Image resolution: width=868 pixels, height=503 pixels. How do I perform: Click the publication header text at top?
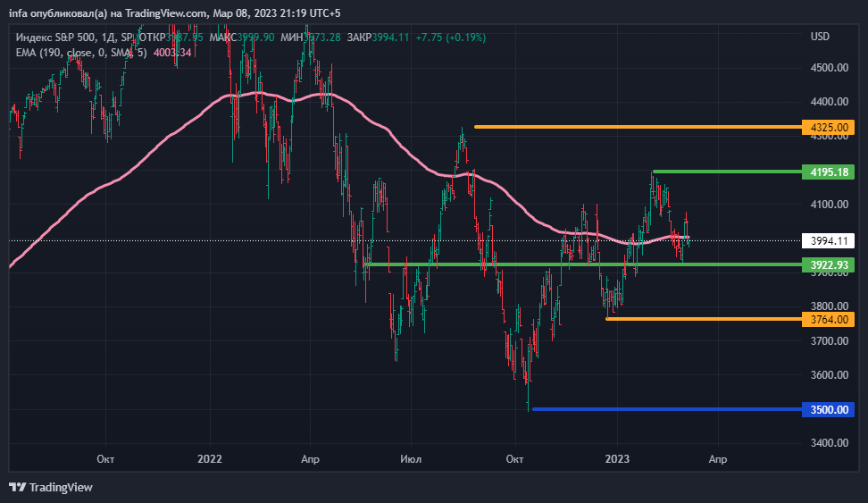pos(174,13)
